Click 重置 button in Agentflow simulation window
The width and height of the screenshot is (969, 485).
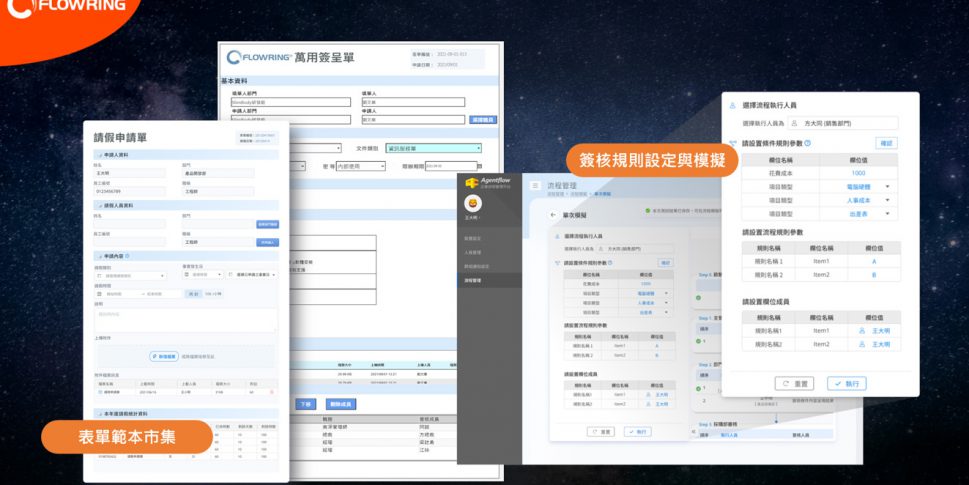point(601,432)
